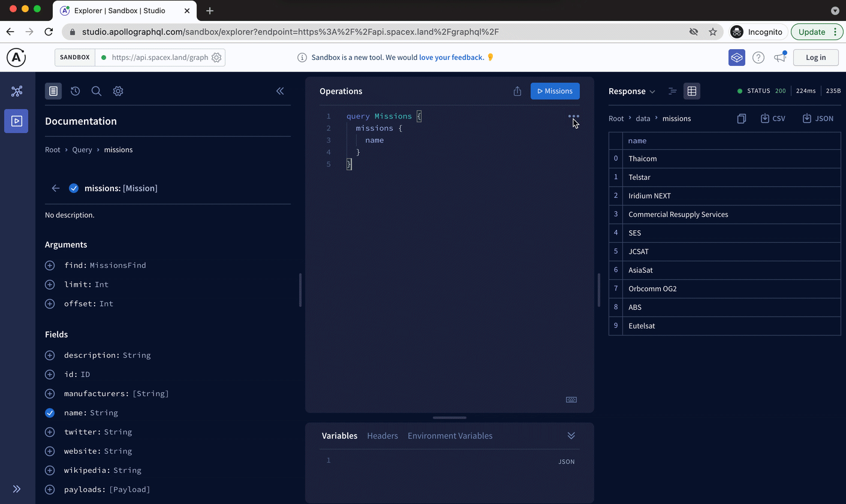Select the Eutelsat row
Image resolution: width=846 pixels, height=504 pixels.
click(x=724, y=326)
